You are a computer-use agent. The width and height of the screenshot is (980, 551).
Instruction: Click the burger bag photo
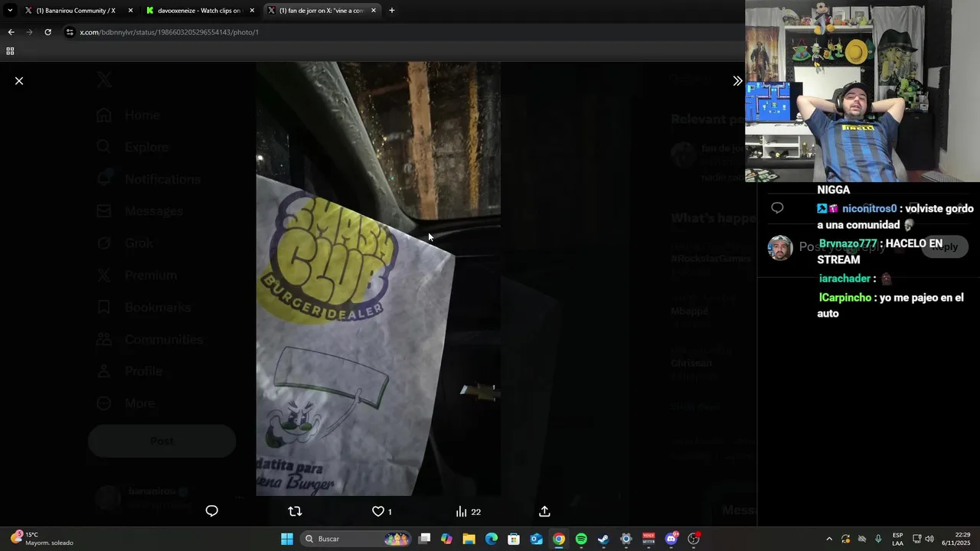tap(378, 279)
